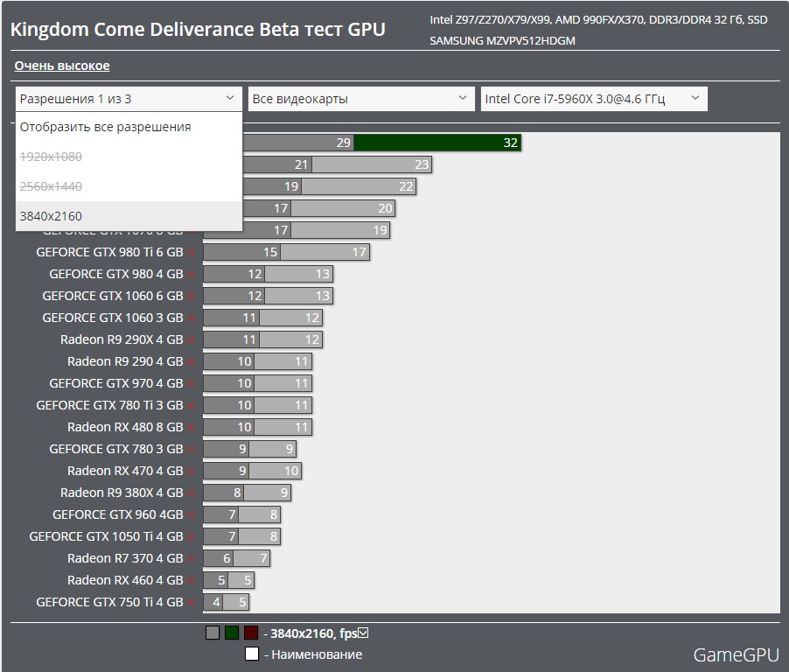Remove GEFORCE GTX 1060 3 GB row

192,318
